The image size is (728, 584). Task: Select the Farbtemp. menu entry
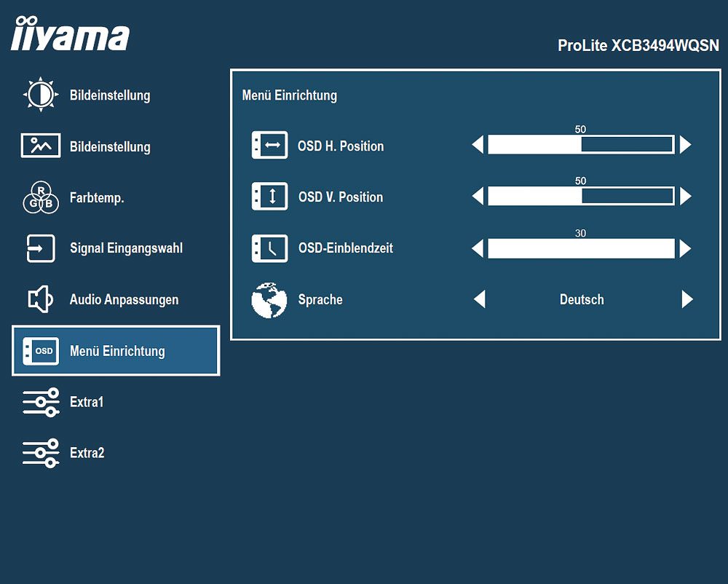click(97, 198)
